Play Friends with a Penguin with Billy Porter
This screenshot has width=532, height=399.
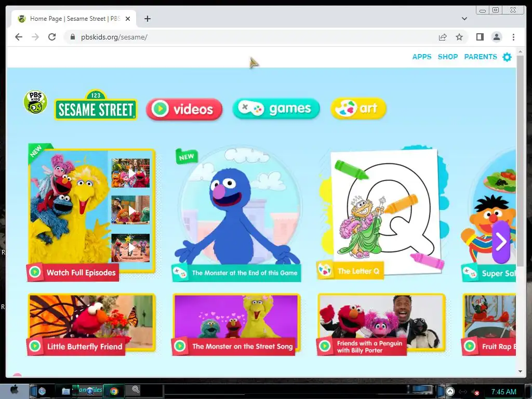coord(381,324)
